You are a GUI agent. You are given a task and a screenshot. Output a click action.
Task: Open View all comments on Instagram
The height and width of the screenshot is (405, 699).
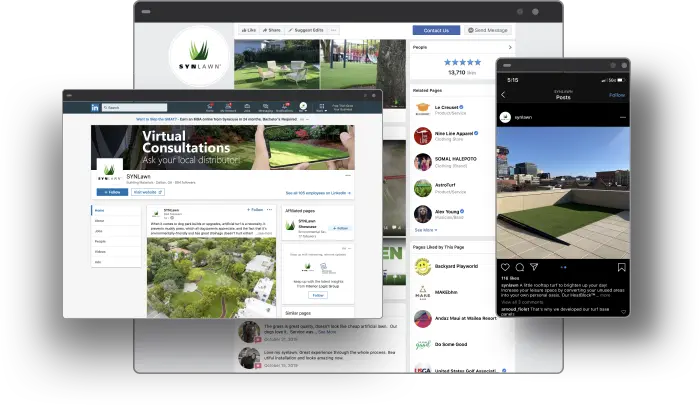click(522, 302)
